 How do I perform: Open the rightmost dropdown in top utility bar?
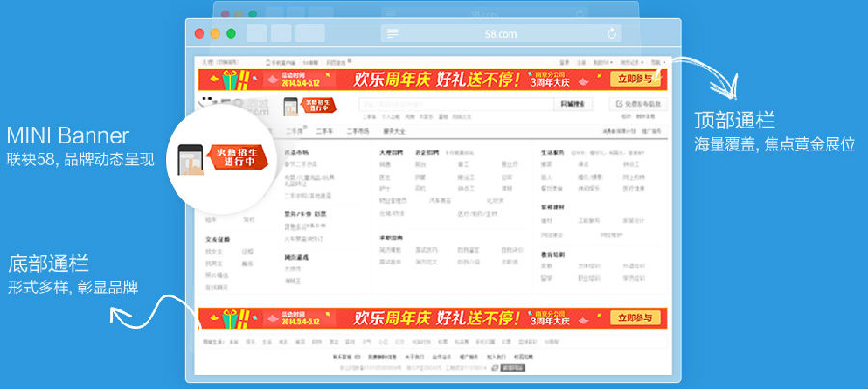point(658,62)
